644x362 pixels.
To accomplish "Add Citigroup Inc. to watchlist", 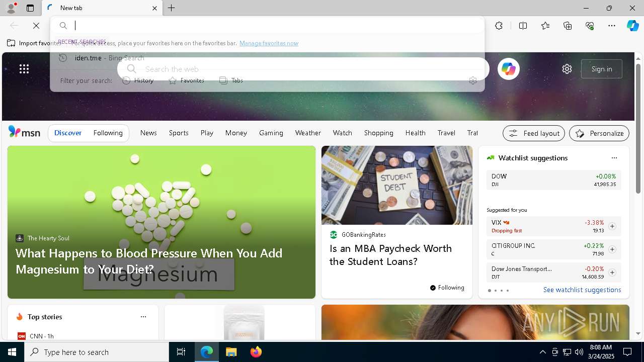I will pos(612,249).
